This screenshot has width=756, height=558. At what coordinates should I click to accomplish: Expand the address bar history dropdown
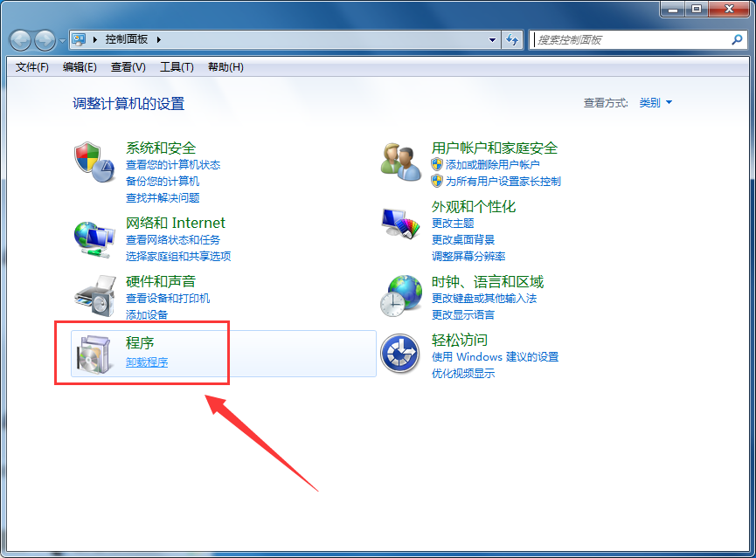[492, 39]
